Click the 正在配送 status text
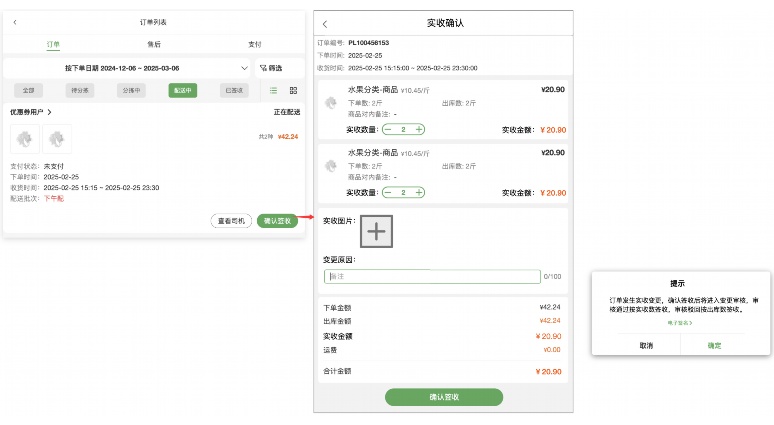Viewport: 774px width, 425px height. pyautogui.click(x=287, y=112)
